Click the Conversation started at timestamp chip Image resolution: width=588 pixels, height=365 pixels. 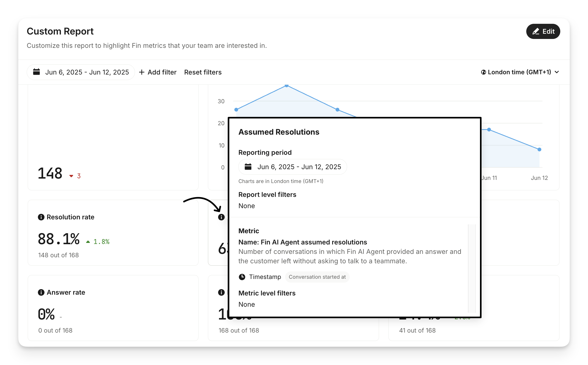[x=317, y=277]
